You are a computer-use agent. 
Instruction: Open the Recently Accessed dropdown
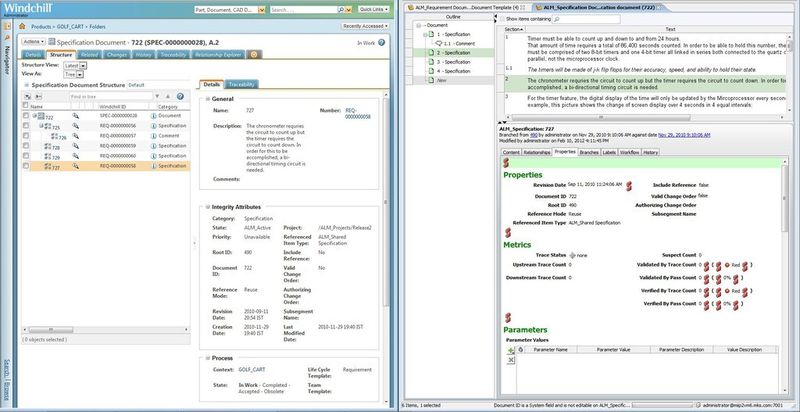(365, 26)
